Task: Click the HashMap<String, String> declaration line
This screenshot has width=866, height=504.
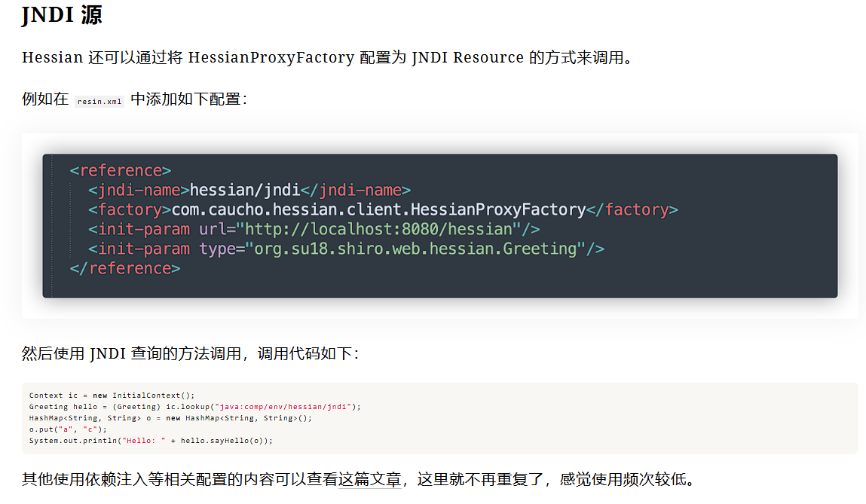Action: (170, 418)
